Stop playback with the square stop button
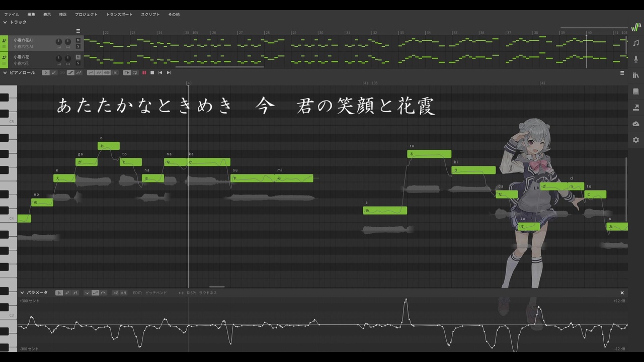 point(152,73)
